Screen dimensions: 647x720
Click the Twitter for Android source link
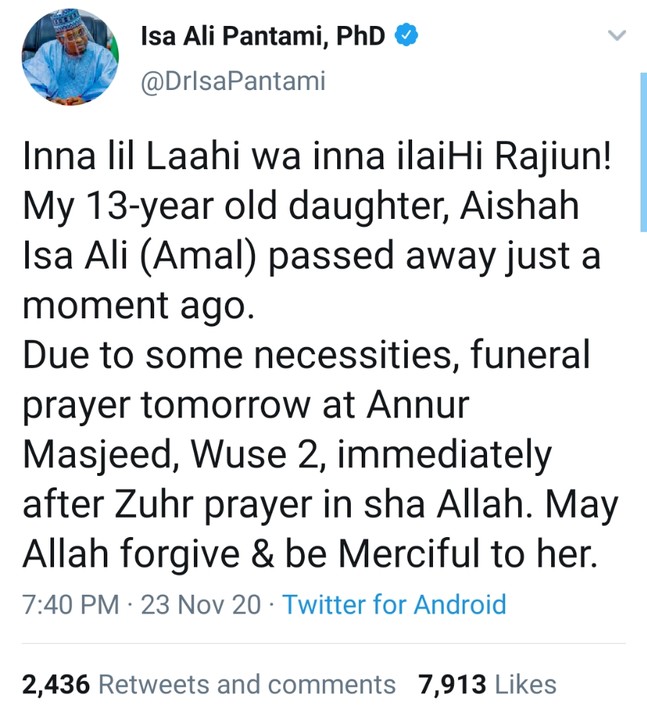(395, 604)
